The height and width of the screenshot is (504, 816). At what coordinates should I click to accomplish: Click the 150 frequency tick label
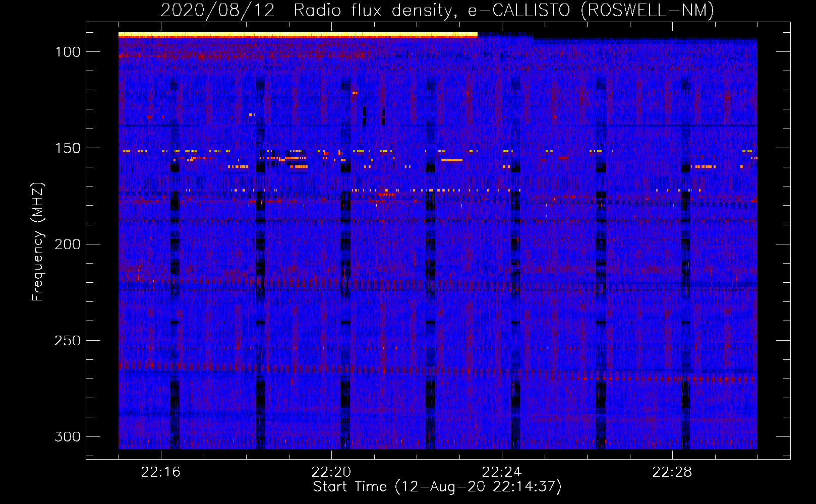[68, 148]
